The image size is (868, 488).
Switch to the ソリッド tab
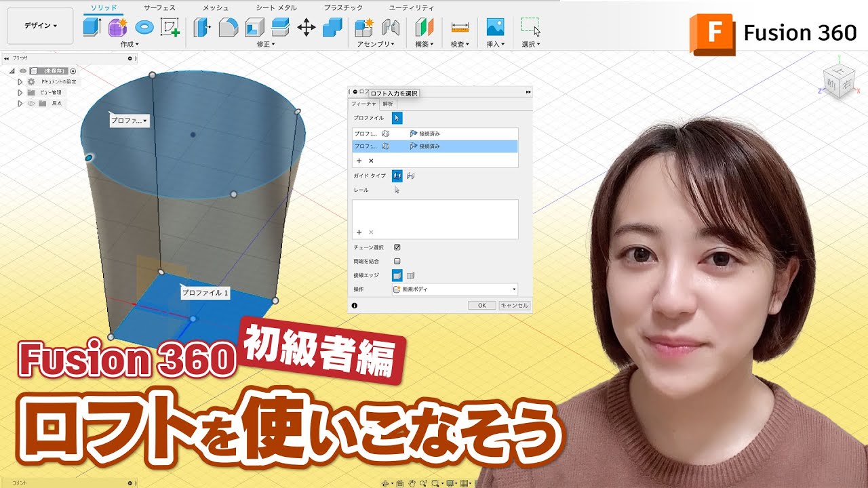pos(104,7)
